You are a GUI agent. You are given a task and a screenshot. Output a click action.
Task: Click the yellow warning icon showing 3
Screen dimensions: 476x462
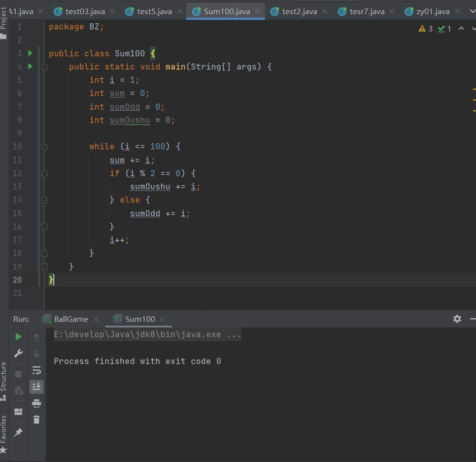(425, 28)
